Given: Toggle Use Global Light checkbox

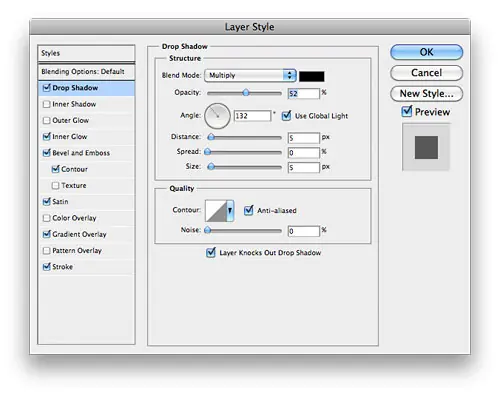Looking at the screenshot, I should click(286, 116).
